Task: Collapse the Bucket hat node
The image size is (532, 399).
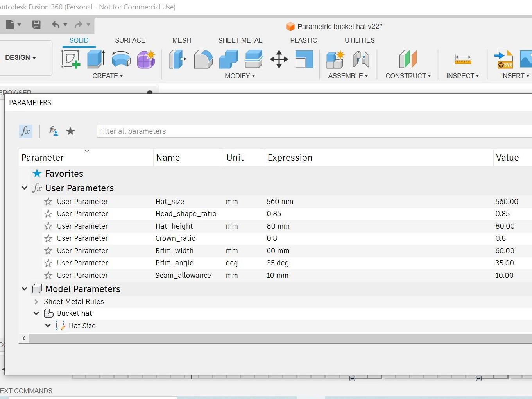Action: [x=36, y=313]
